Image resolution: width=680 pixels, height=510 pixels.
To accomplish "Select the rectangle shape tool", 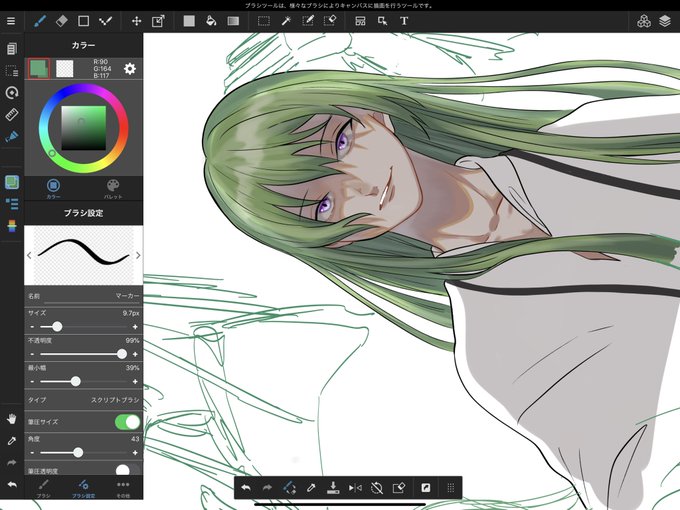I will click(x=83, y=21).
